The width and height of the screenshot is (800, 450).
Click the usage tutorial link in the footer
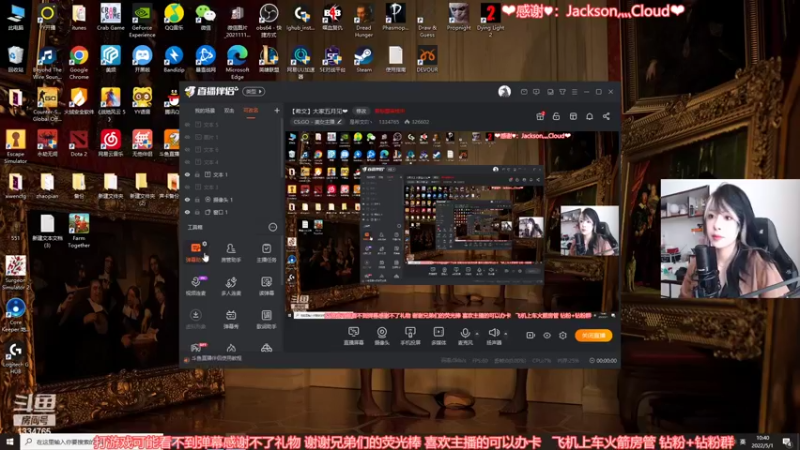tap(216, 358)
